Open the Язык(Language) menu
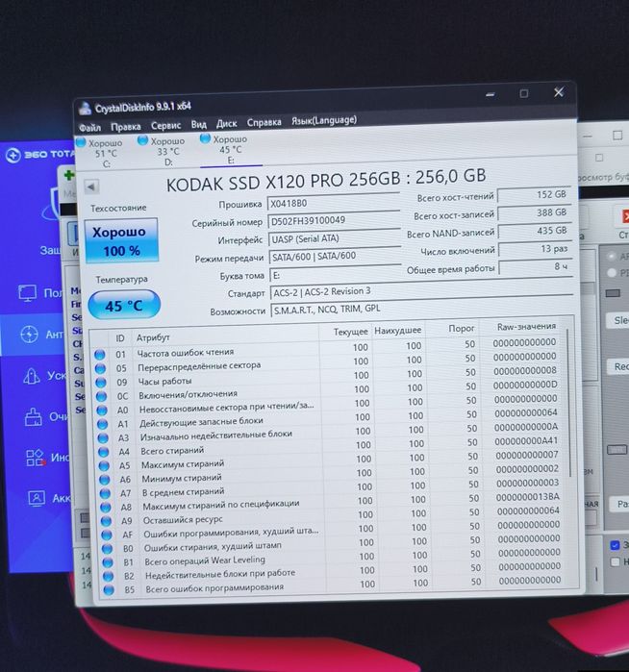The width and height of the screenshot is (629, 672). click(x=324, y=121)
